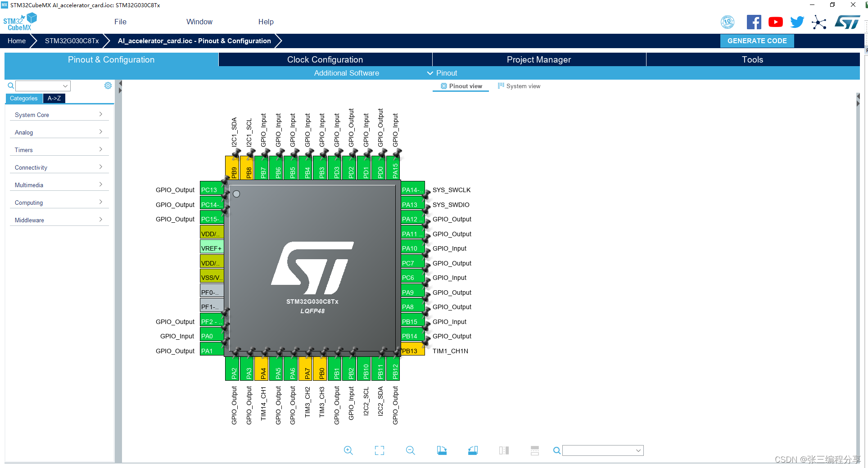
Task: Click AI_accelerator_card.ioc breadcrumb
Action: (x=194, y=40)
